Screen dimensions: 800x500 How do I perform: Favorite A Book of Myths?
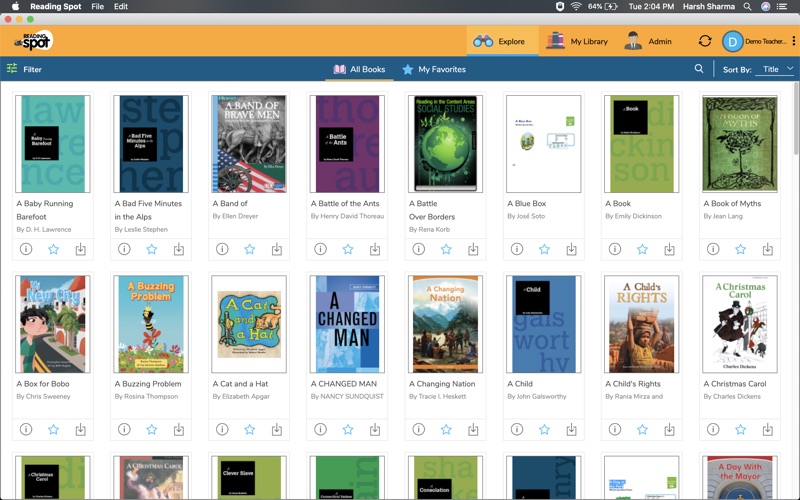click(740, 249)
